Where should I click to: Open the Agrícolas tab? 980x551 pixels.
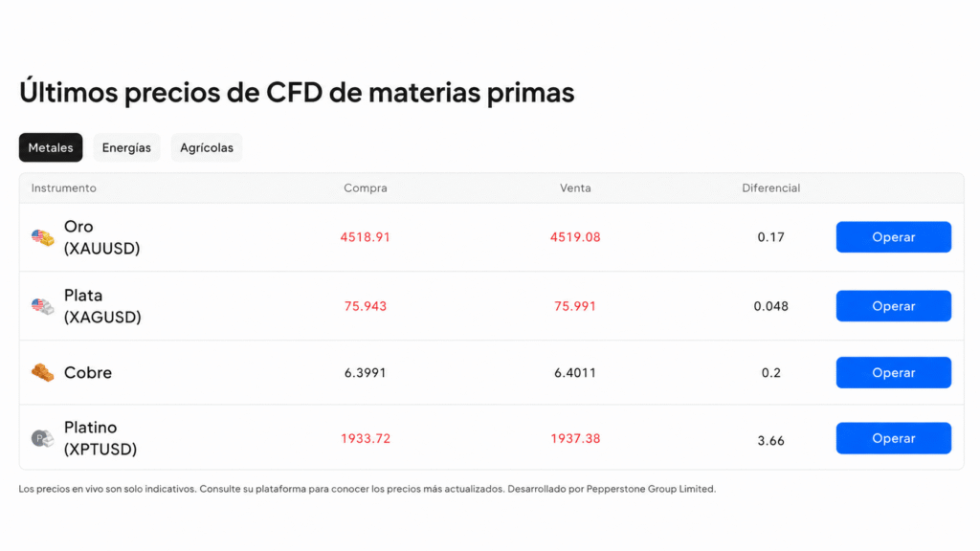pyautogui.click(x=207, y=147)
